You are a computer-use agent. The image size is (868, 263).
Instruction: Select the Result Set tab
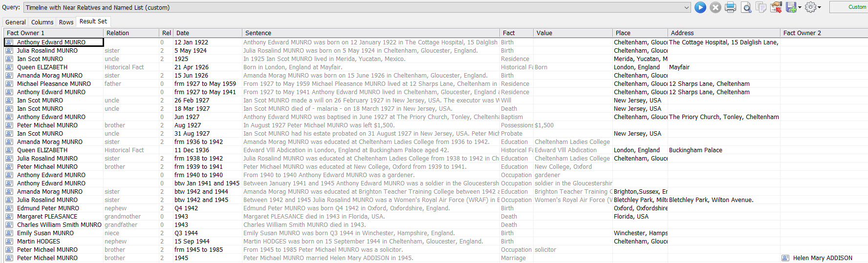pos(93,21)
